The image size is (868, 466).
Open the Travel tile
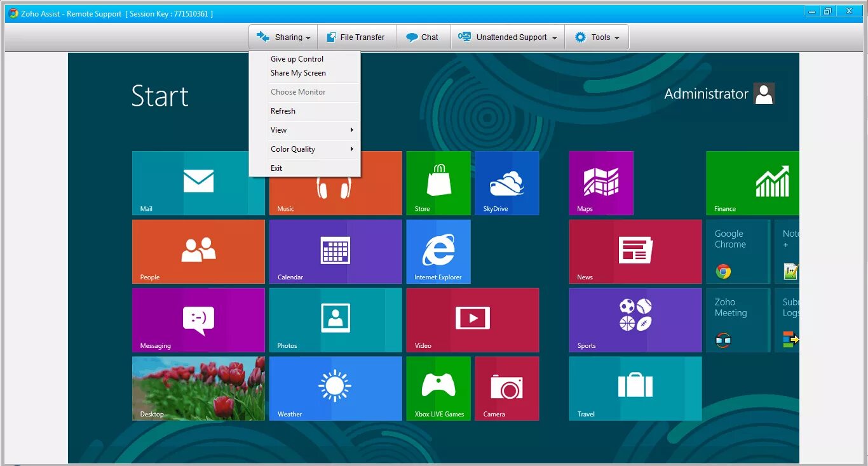point(635,389)
